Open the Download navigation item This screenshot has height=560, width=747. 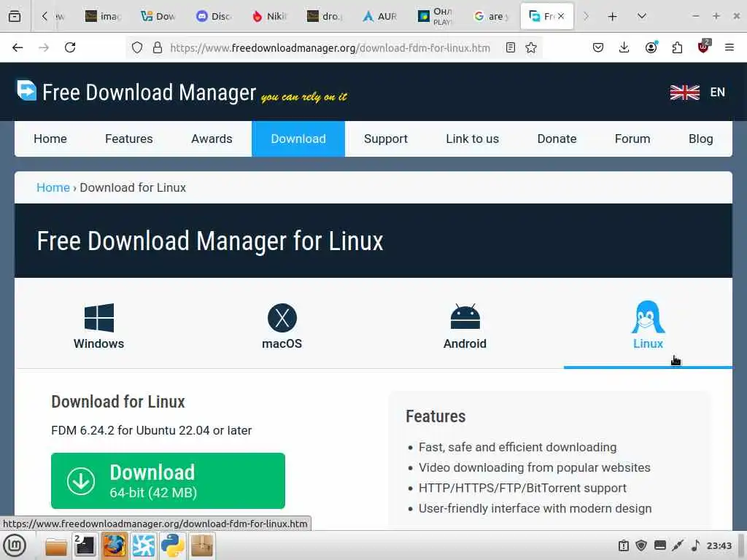[298, 139]
